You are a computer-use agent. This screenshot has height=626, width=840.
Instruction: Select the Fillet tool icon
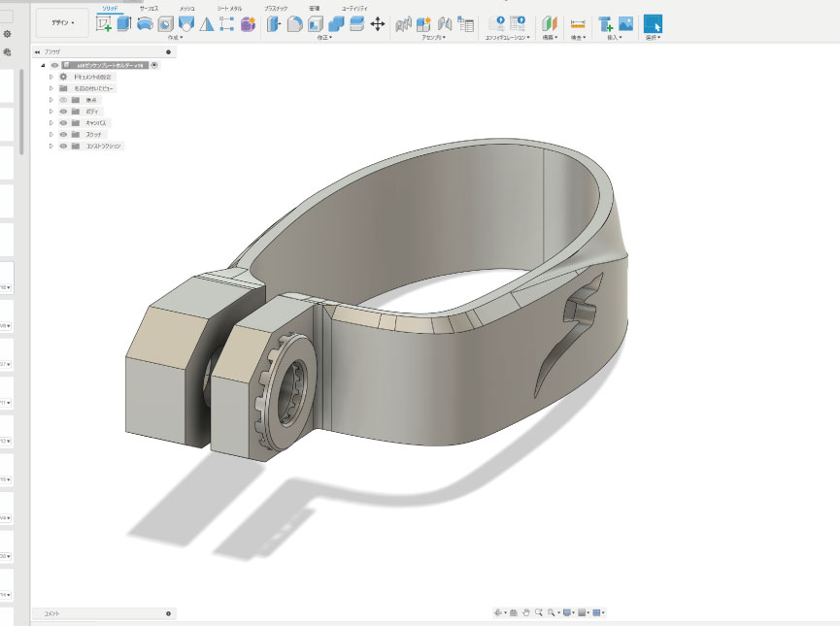click(296, 24)
